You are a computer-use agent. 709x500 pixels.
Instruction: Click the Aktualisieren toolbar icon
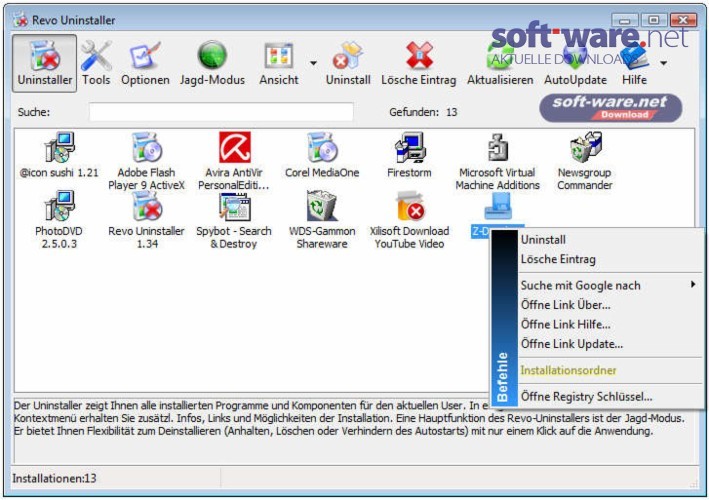click(500, 56)
